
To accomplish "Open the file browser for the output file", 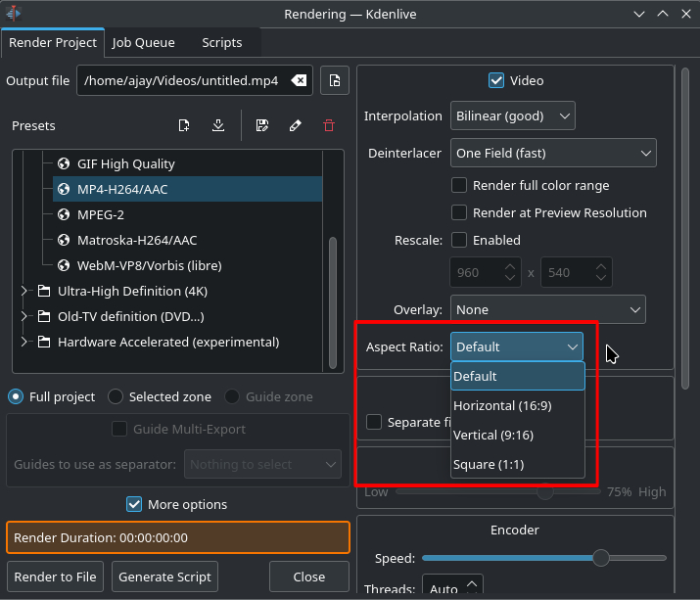I will coord(335,80).
